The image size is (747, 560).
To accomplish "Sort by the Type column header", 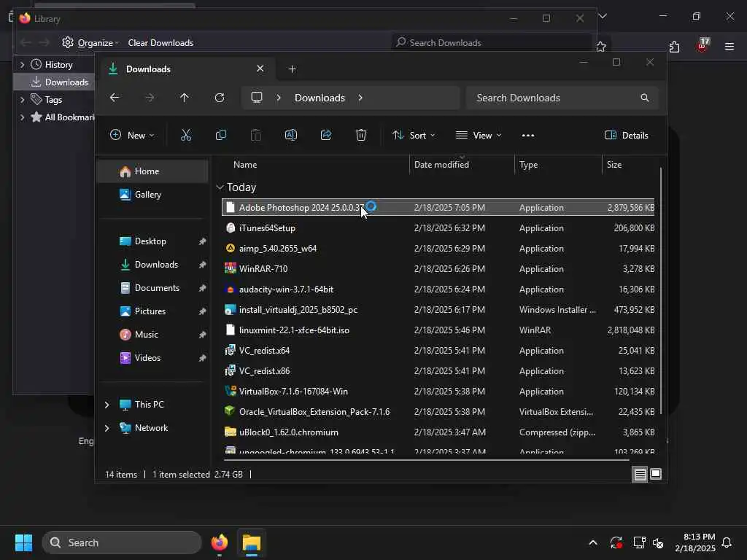I will [x=528, y=165].
